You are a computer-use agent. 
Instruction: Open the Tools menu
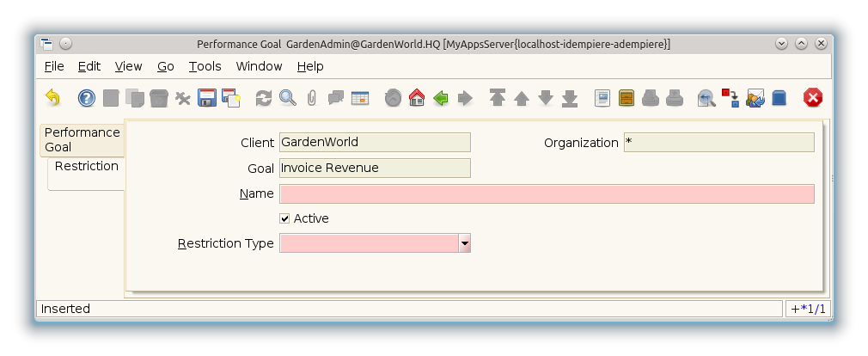[x=205, y=66]
